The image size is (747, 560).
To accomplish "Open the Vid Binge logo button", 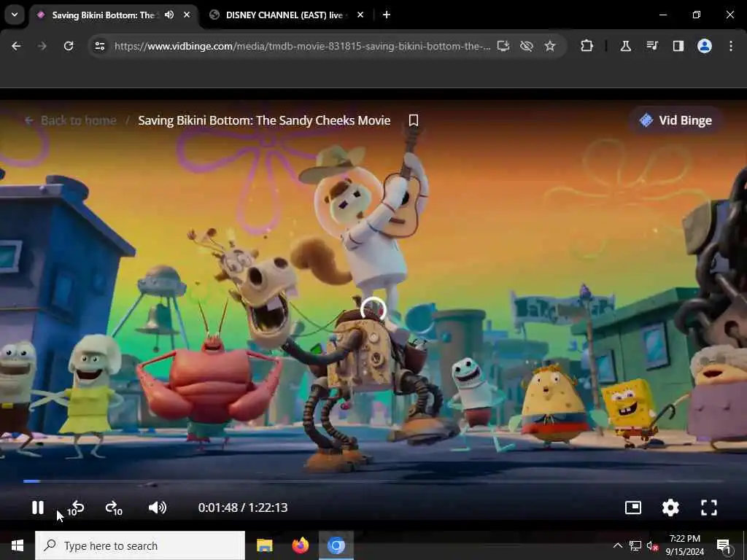I will click(x=676, y=120).
